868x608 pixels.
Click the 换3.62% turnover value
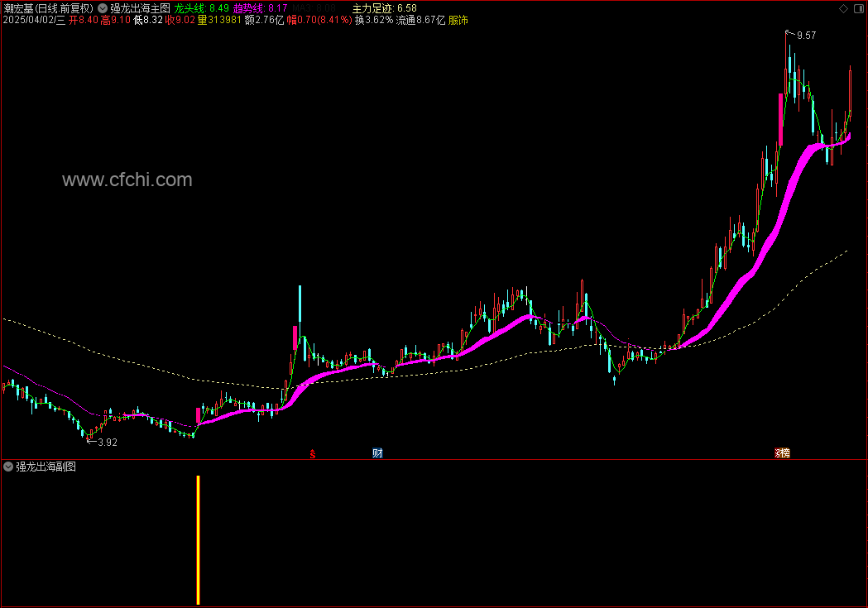pyautogui.click(x=374, y=20)
